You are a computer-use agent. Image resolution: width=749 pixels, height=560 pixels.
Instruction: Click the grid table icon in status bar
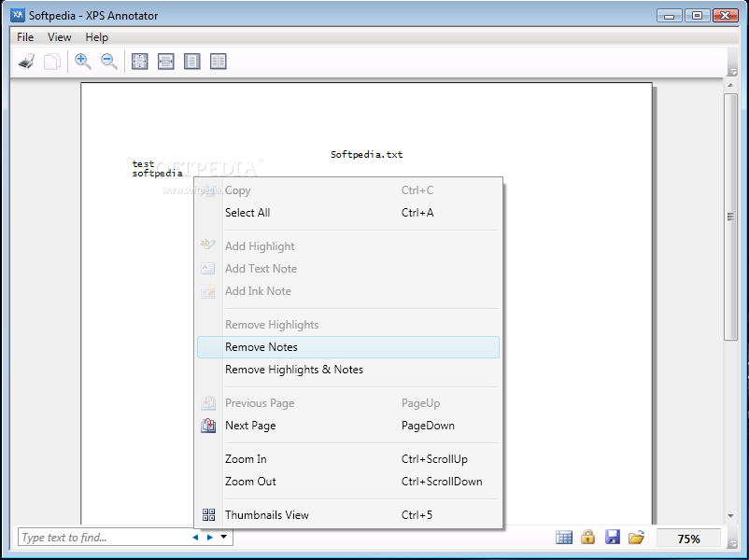(564, 538)
